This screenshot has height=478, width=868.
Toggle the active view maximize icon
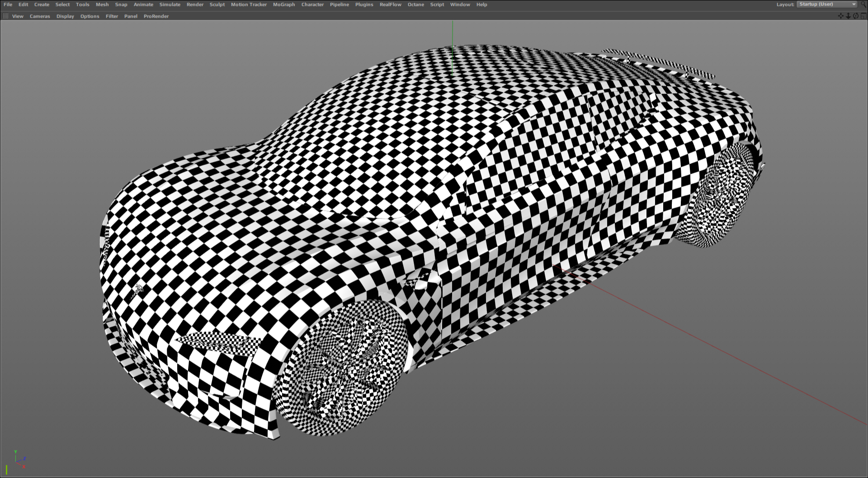click(863, 16)
